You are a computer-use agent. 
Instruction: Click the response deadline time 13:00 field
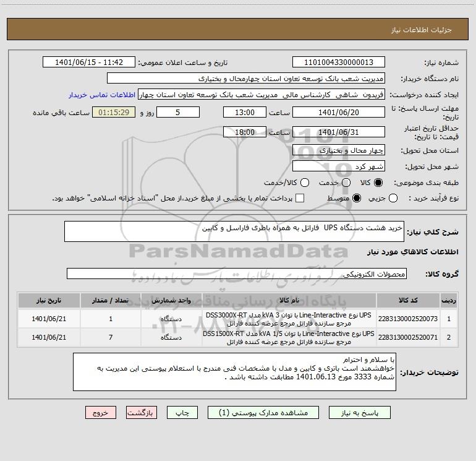tap(245, 112)
